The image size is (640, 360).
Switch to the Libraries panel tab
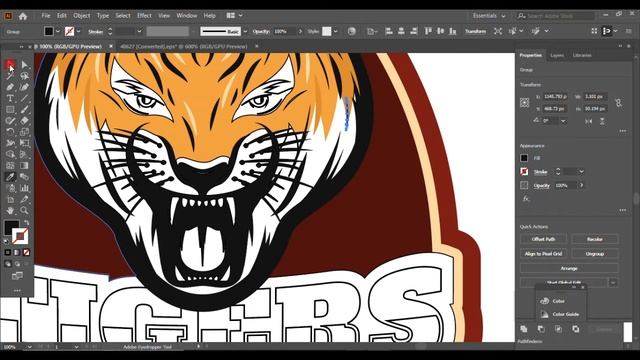[x=582, y=55]
